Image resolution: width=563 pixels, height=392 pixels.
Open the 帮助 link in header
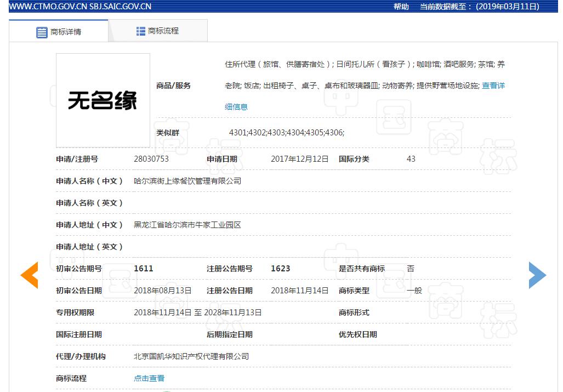point(401,7)
